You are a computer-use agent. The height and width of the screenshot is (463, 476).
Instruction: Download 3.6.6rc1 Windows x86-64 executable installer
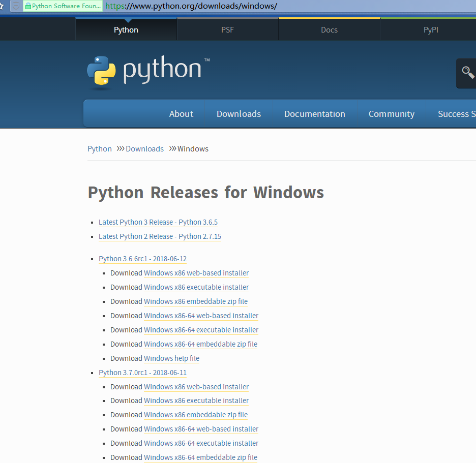point(201,330)
